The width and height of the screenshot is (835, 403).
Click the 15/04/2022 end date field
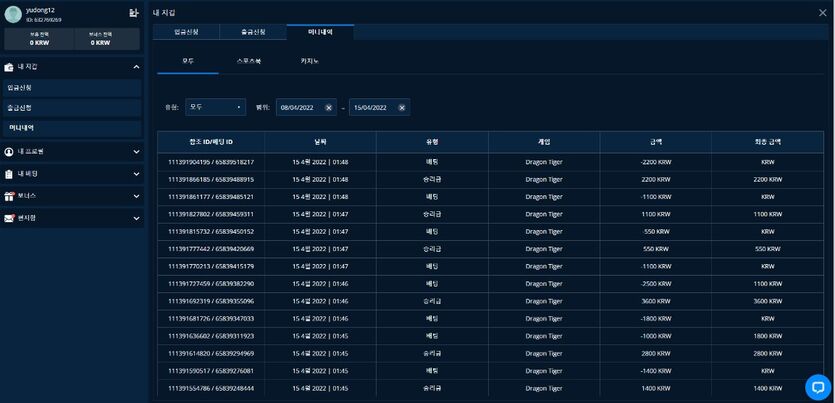tap(380, 108)
